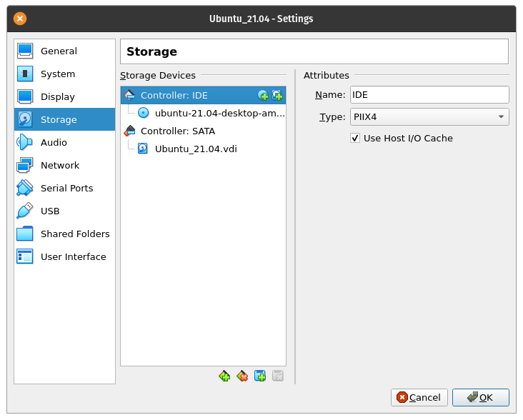The image size is (523, 420).
Task: Disable the Use Host I/O Cache checkbox
Action: (355, 138)
